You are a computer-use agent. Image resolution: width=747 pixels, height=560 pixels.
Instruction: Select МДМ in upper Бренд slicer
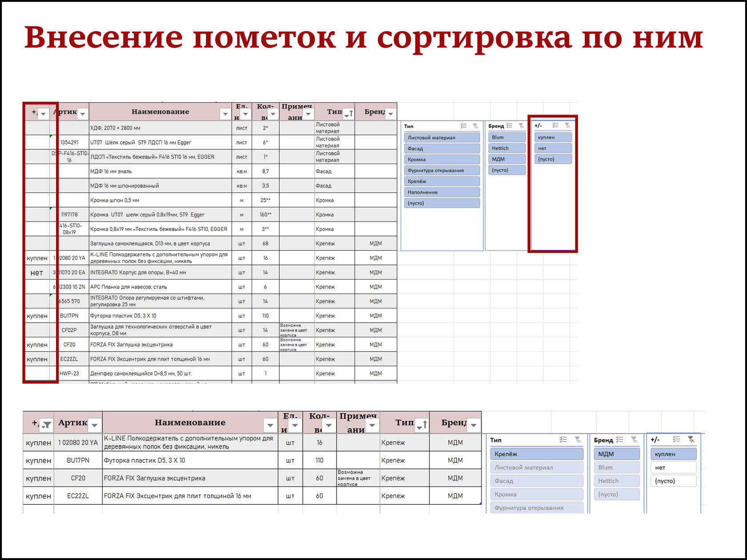click(x=507, y=159)
